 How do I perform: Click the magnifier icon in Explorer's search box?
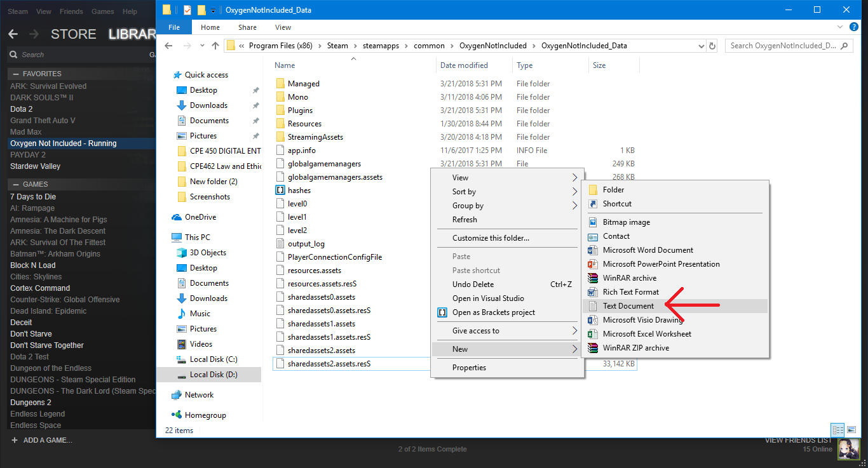click(x=844, y=46)
